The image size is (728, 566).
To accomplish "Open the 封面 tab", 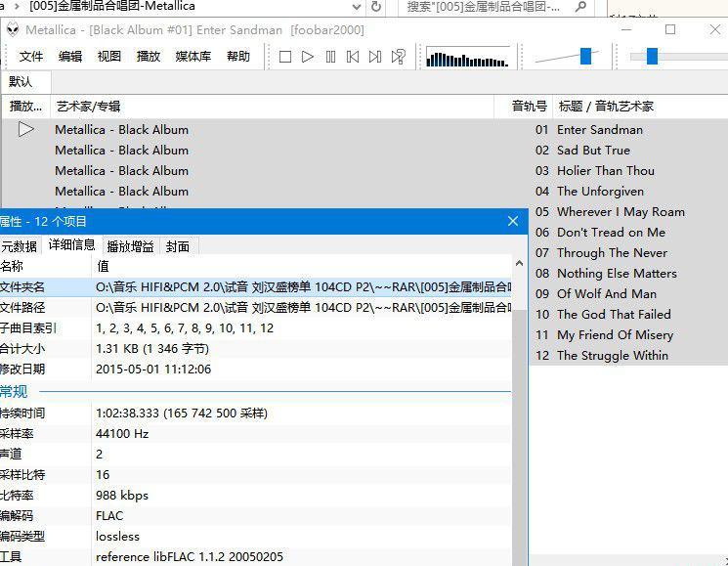I will [x=178, y=246].
